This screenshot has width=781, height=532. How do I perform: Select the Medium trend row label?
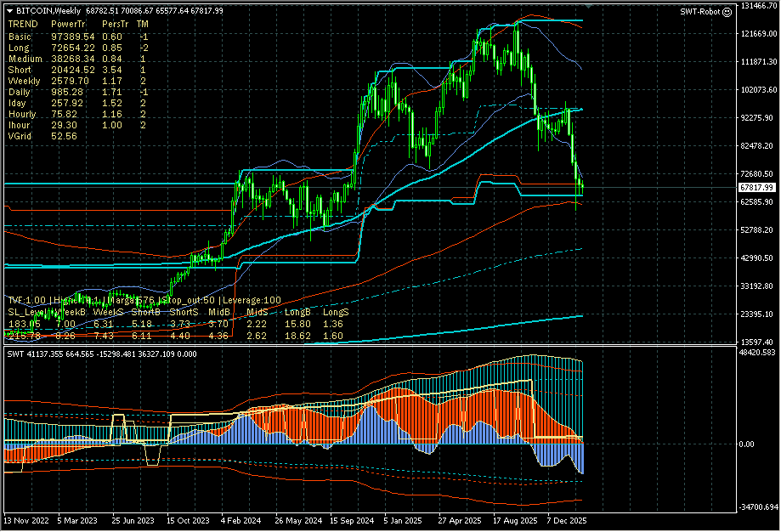pos(25,59)
